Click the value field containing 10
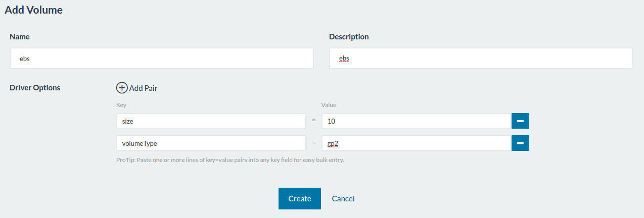644x218 pixels. (x=416, y=121)
